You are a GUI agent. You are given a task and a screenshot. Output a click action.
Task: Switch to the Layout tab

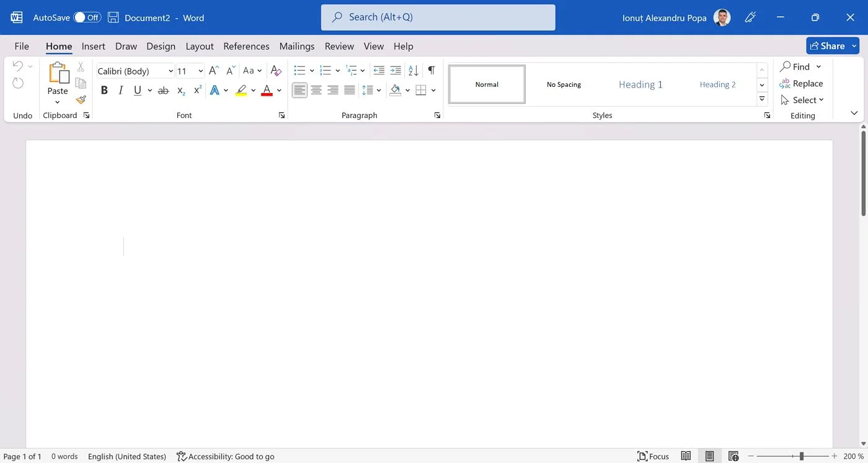[x=200, y=46]
